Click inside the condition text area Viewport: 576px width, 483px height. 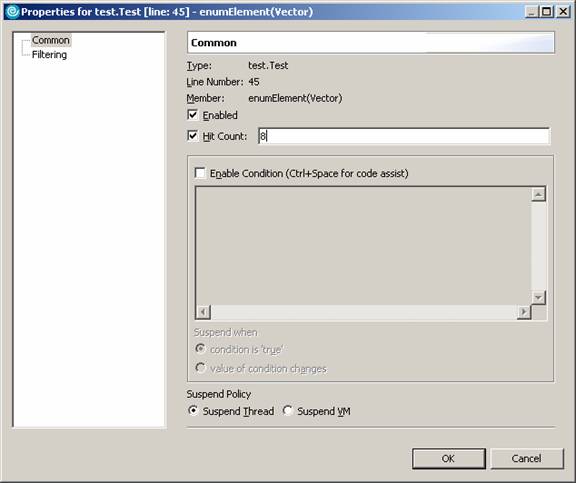point(363,246)
